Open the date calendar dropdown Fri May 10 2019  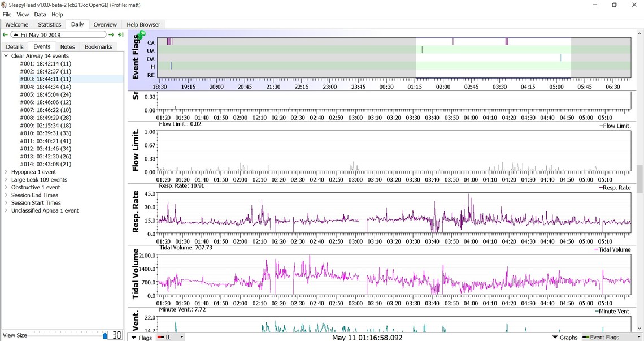pyautogui.click(x=58, y=35)
